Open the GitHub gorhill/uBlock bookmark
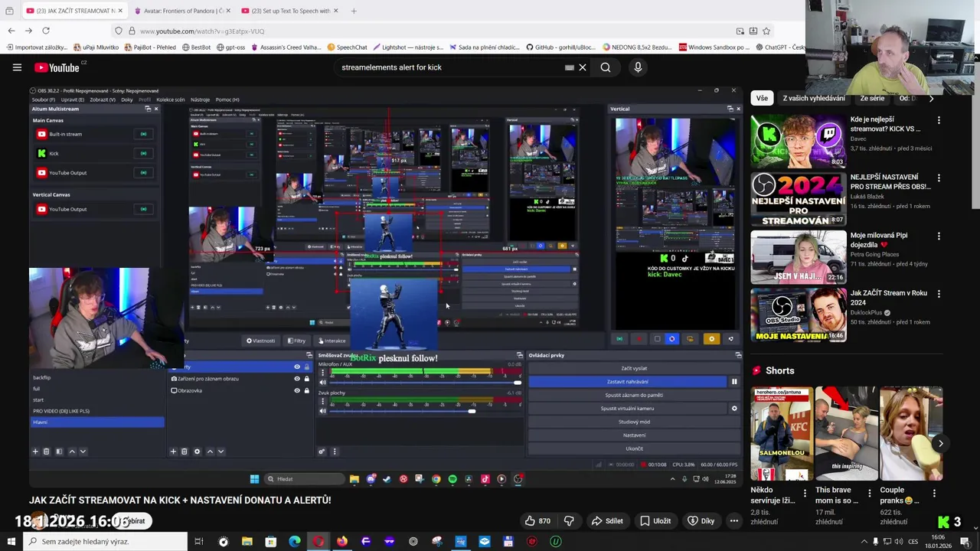This screenshot has width=980, height=551. tap(563, 47)
